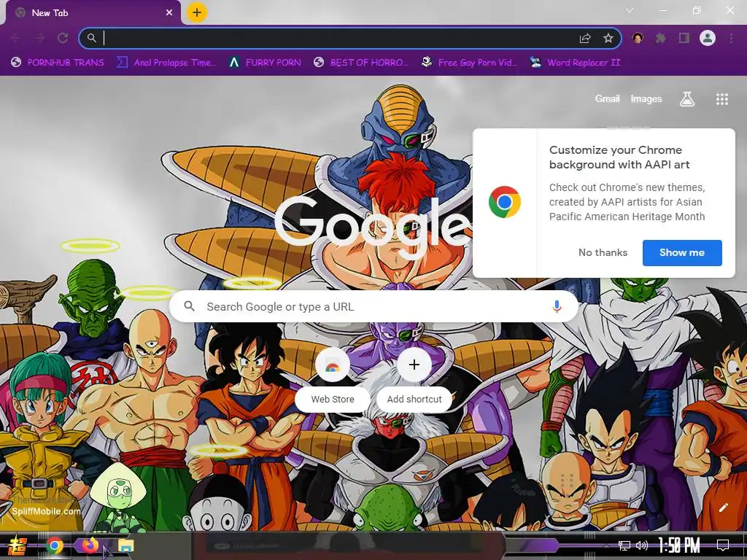This screenshot has height=560, width=747.
Task: Show hidden tray icons
Action: point(606,546)
